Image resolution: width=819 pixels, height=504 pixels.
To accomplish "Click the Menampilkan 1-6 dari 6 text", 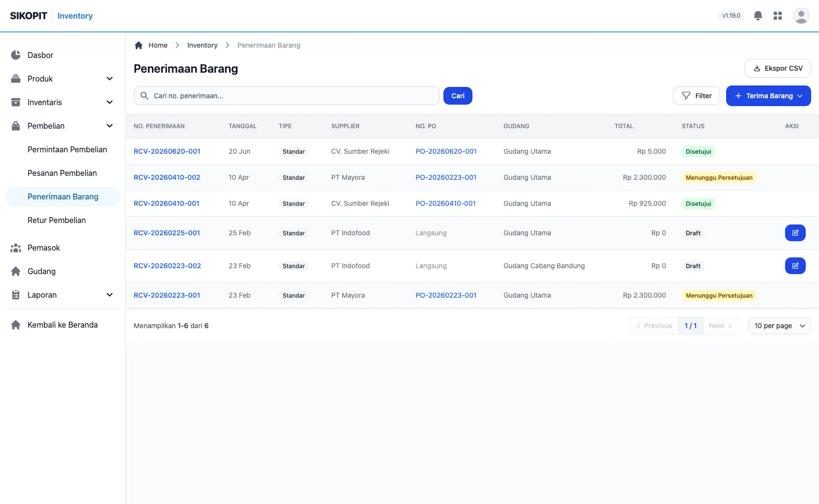I will (171, 326).
